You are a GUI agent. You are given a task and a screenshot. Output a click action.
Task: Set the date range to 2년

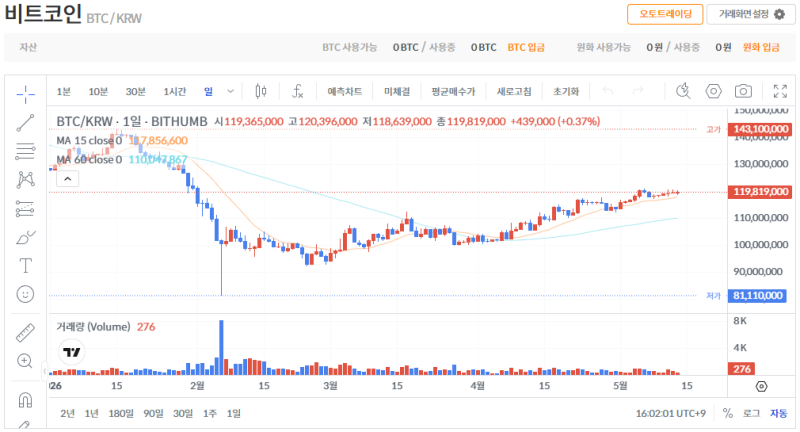pos(67,413)
